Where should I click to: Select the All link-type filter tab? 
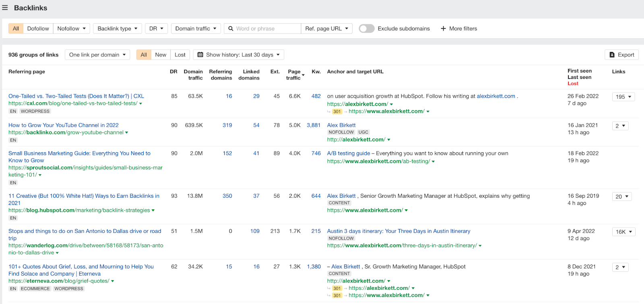(x=16, y=29)
